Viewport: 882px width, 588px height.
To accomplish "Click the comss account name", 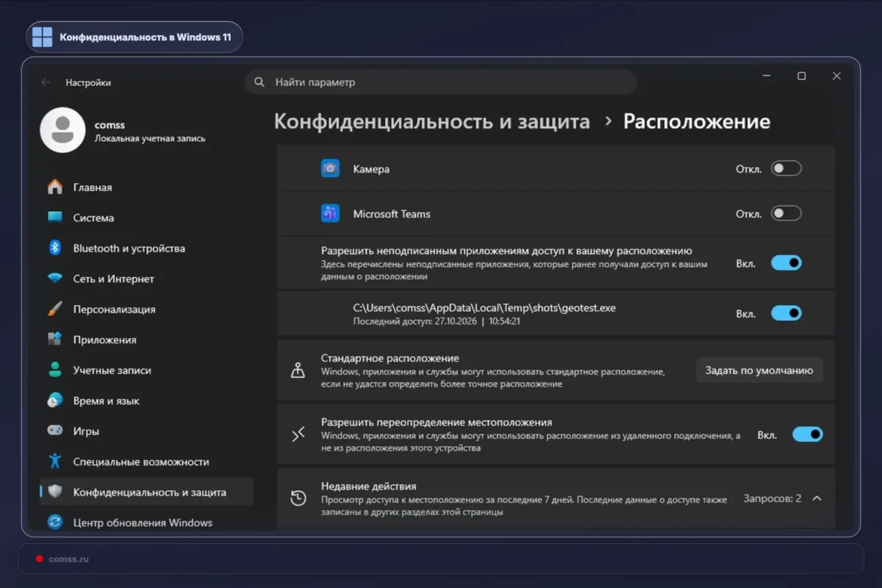I will [110, 125].
